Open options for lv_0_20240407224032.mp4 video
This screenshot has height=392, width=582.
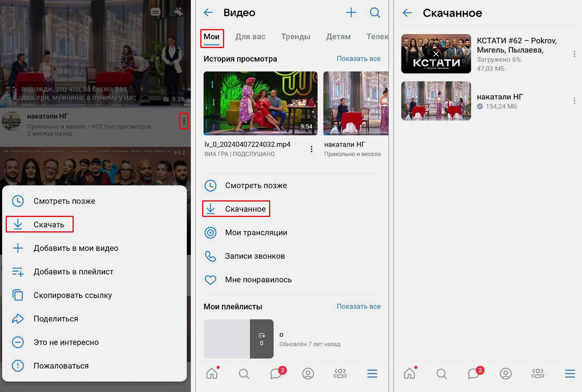(x=311, y=149)
